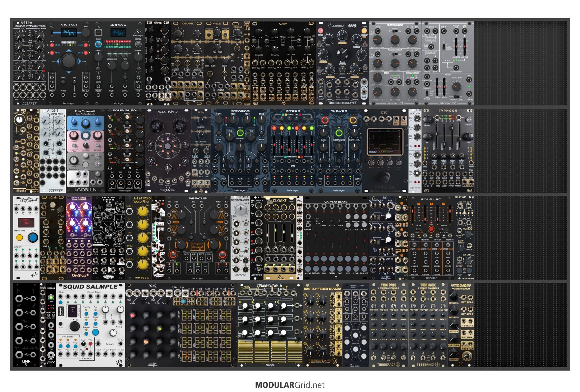Select the Pico Drums module

51,325
